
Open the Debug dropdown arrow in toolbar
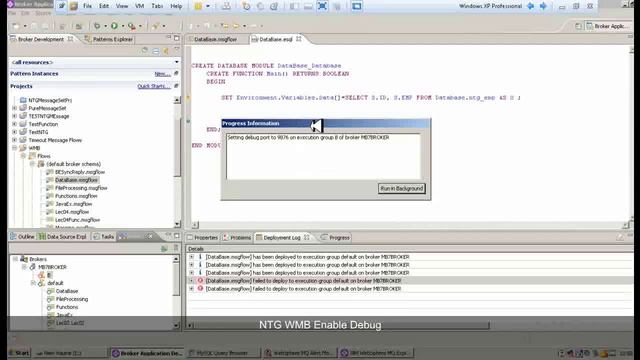coord(105,26)
